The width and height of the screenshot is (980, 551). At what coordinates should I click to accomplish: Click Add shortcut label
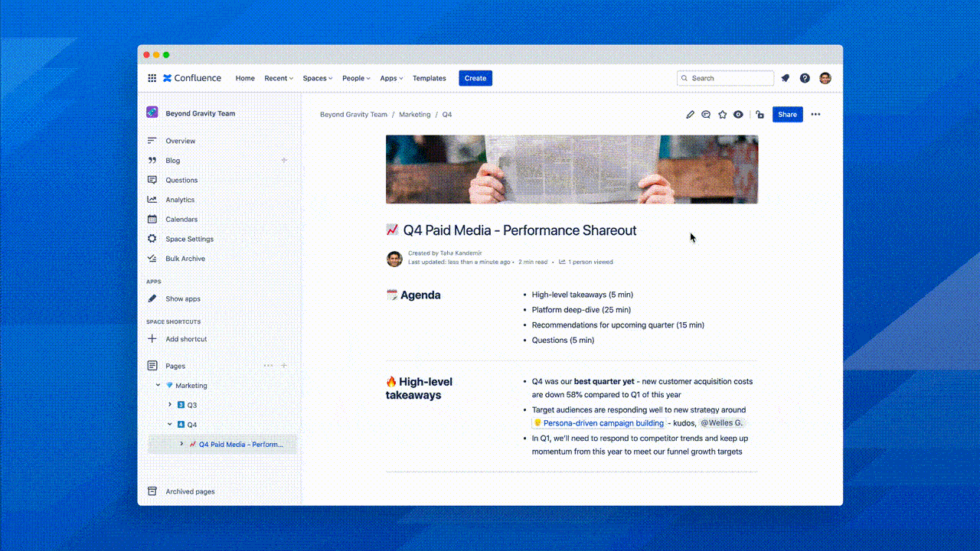[186, 339]
